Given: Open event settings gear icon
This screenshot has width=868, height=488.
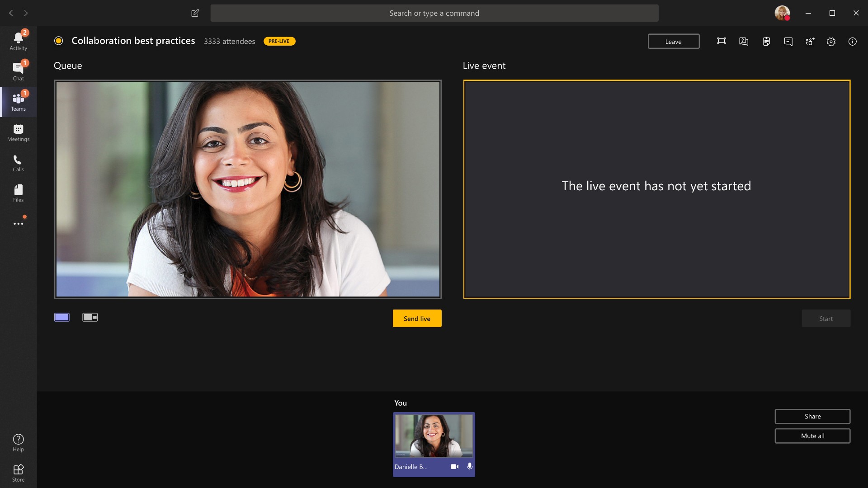Looking at the screenshot, I should pyautogui.click(x=831, y=41).
